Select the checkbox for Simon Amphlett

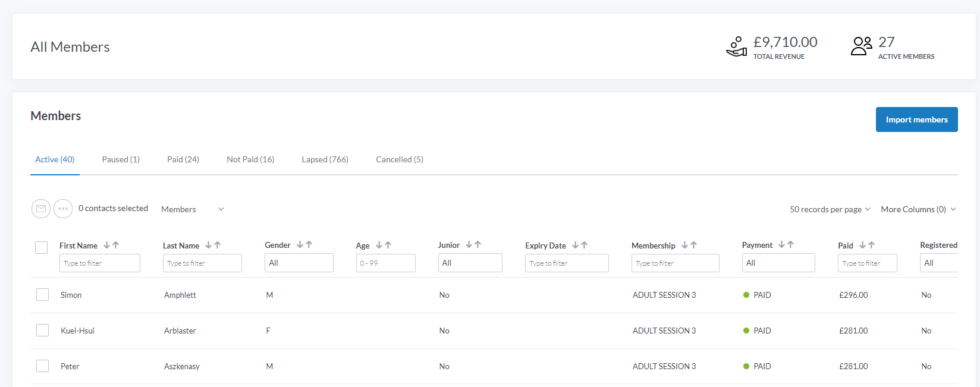(x=43, y=295)
